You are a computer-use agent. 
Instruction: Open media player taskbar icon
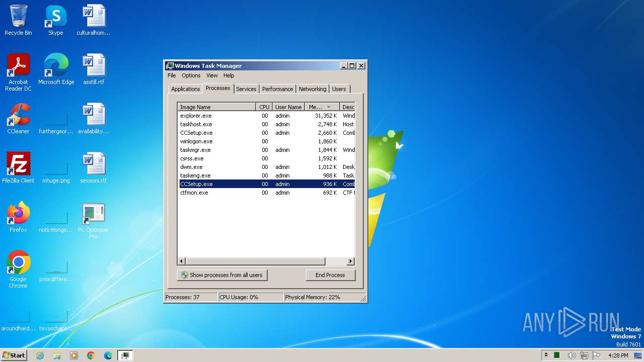point(74,355)
